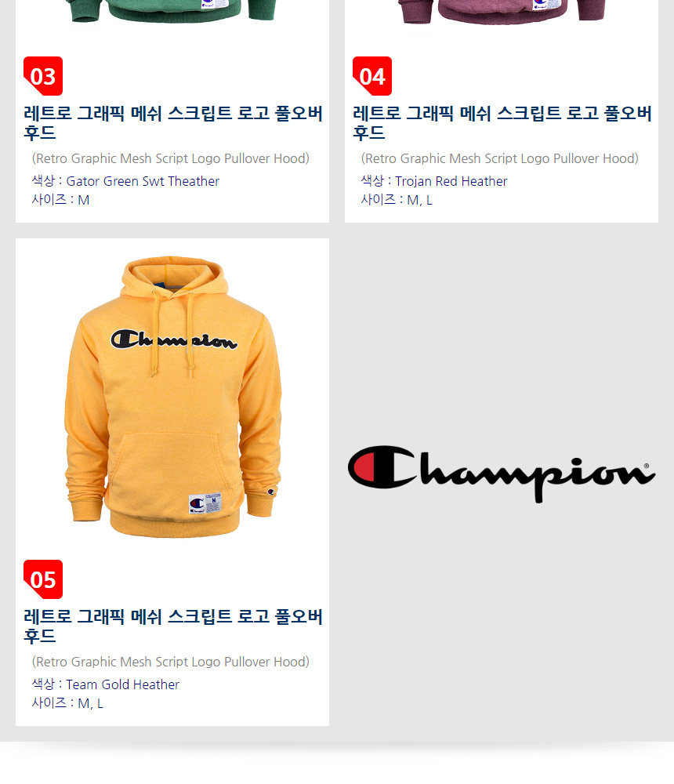Click the Gator Green Swt Theather color text

click(143, 181)
